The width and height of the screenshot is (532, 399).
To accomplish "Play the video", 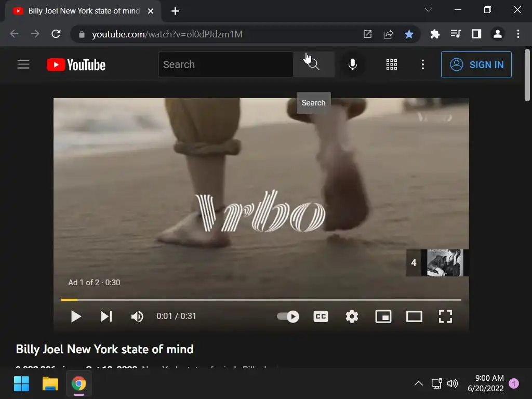I will point(76,316).
